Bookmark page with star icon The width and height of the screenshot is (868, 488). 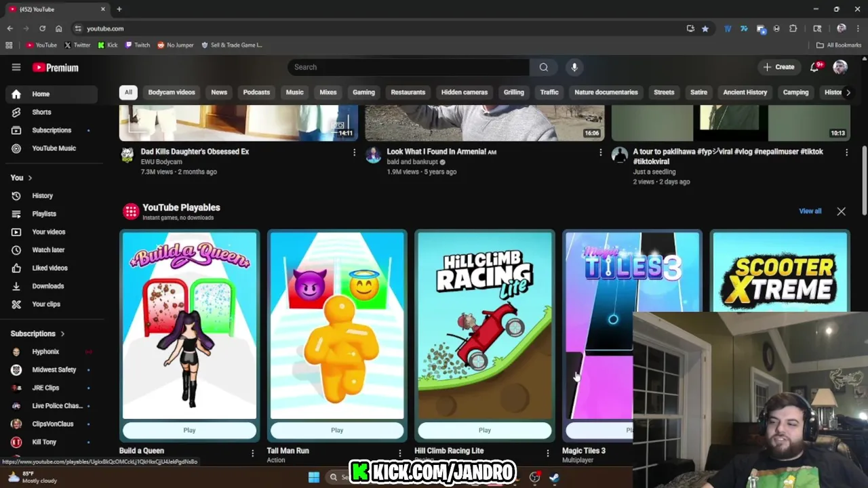tap(705, 28)
